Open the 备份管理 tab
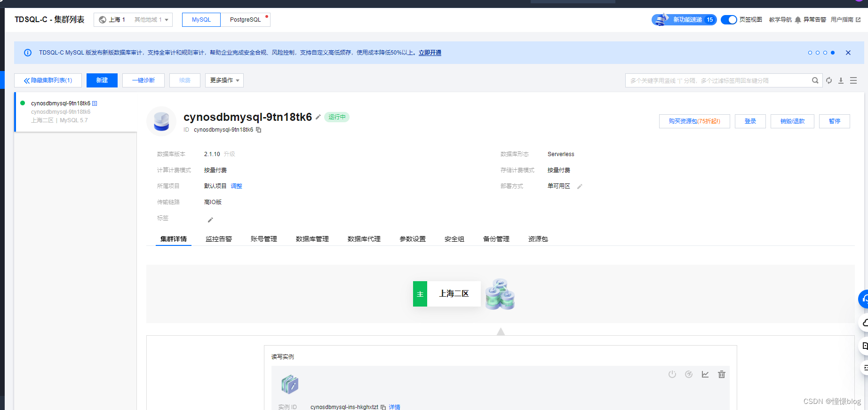This screenshot has height=410, width=868. click(x=496, y=239)
